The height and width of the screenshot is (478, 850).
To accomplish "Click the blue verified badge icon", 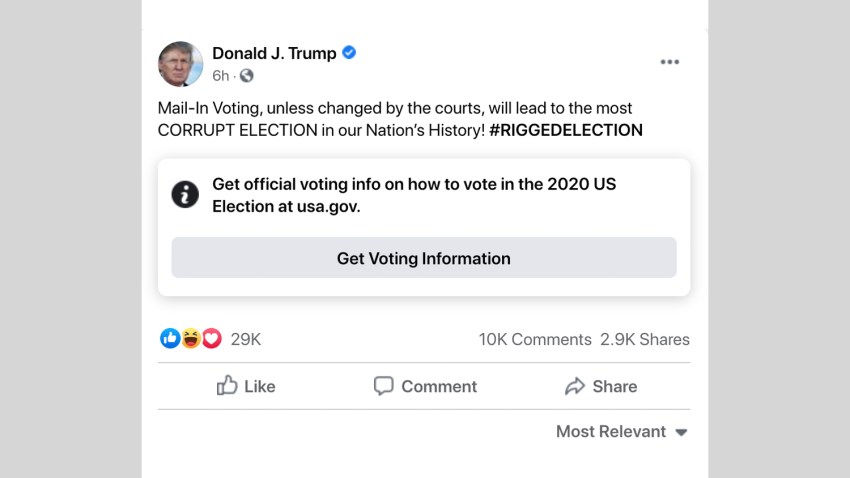I will (x=349, y=53).
